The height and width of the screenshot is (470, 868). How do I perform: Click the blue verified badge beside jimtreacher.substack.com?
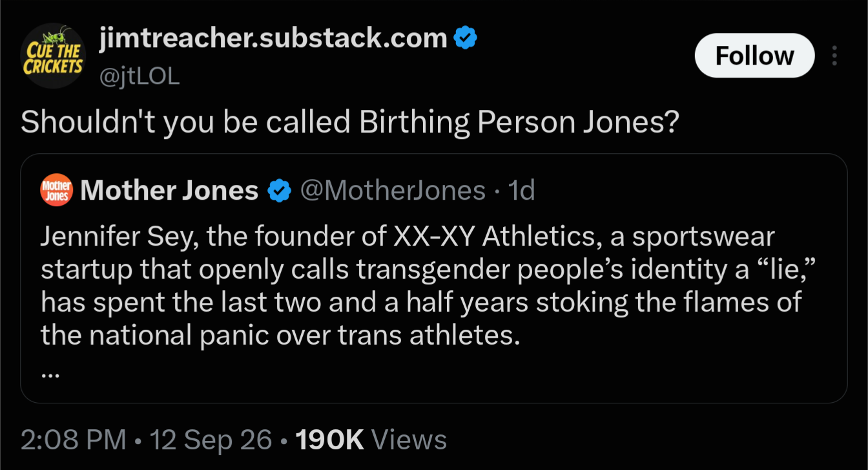465,39
